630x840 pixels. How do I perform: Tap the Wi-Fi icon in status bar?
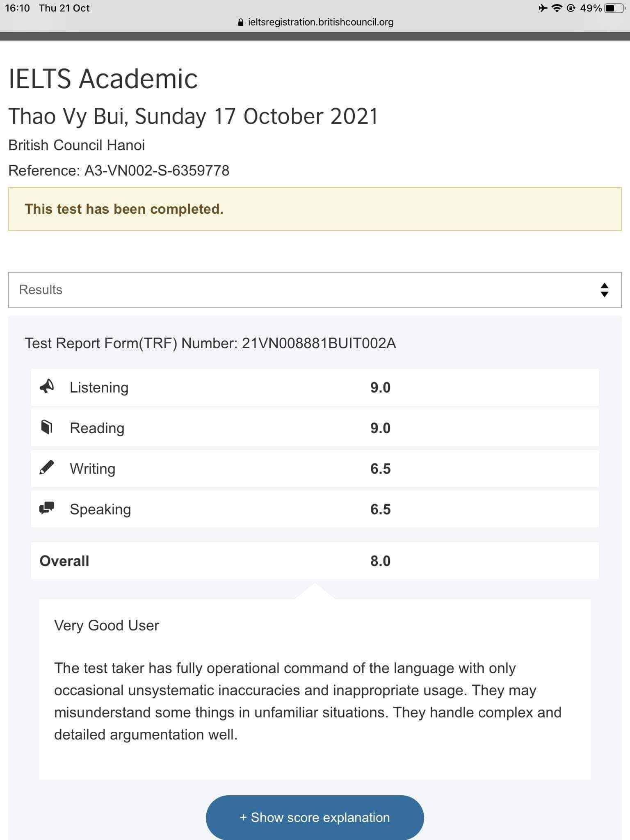coord(557,8)
